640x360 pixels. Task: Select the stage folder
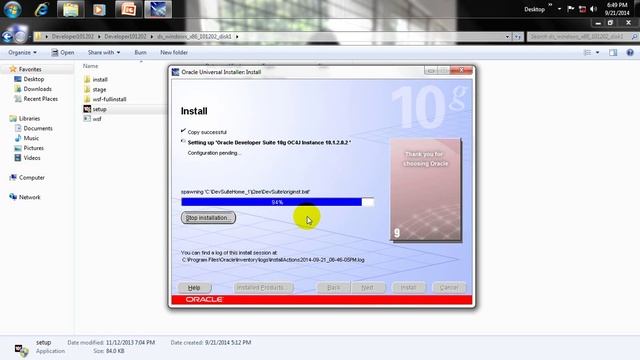(99, 89)
